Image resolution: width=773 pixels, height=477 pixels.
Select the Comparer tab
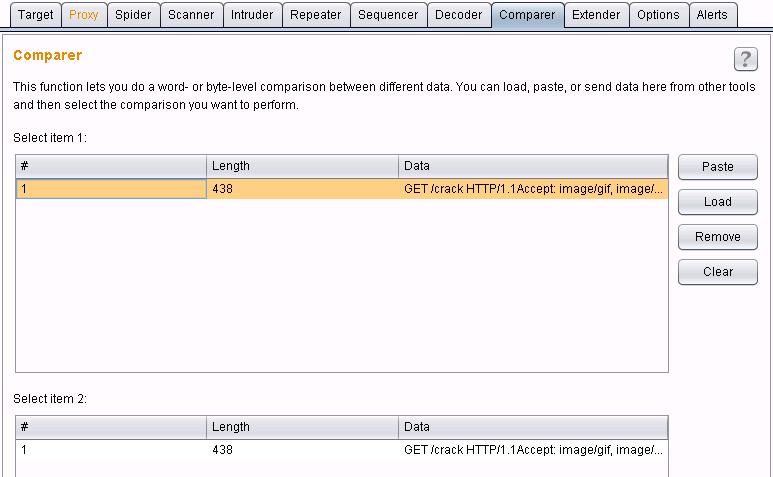[x=527, y=15]
